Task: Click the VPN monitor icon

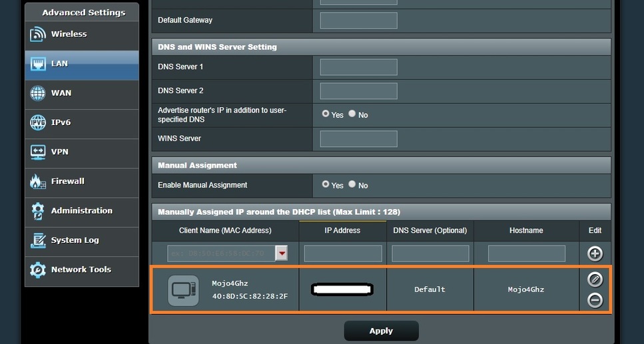Action: click(x=38, y=152)
